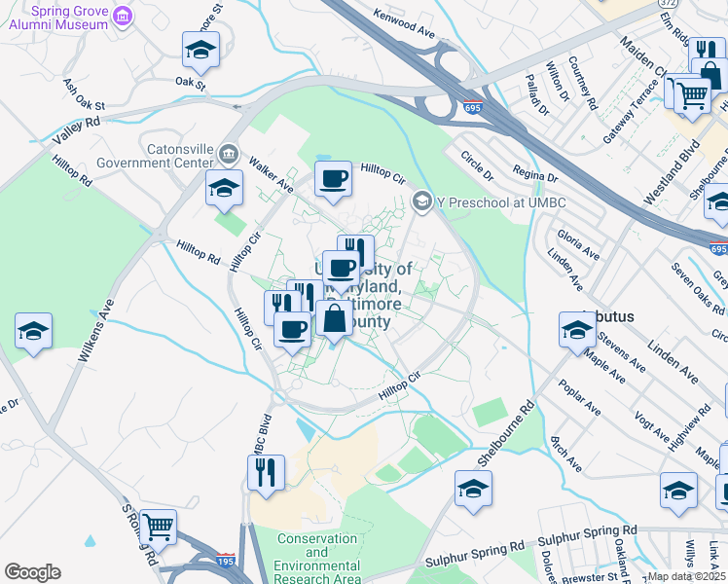Click the cafe marker near Walker Ave
728x584 pixels.
(x=334, y=182)
